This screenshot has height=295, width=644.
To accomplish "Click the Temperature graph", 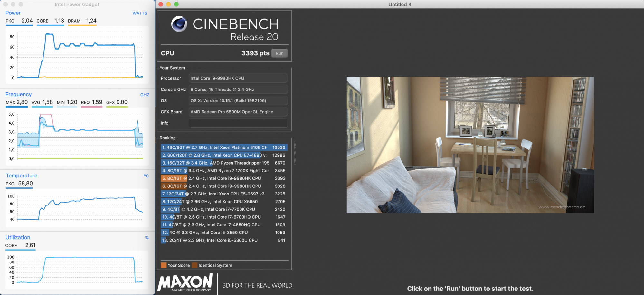I will 77,208.
